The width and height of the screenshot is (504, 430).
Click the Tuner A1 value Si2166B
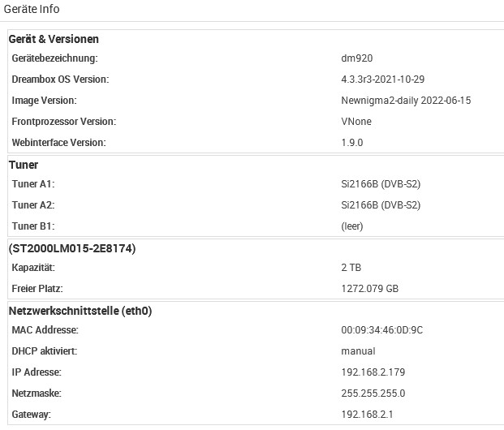pyautogui.click(x=381, y=184)
